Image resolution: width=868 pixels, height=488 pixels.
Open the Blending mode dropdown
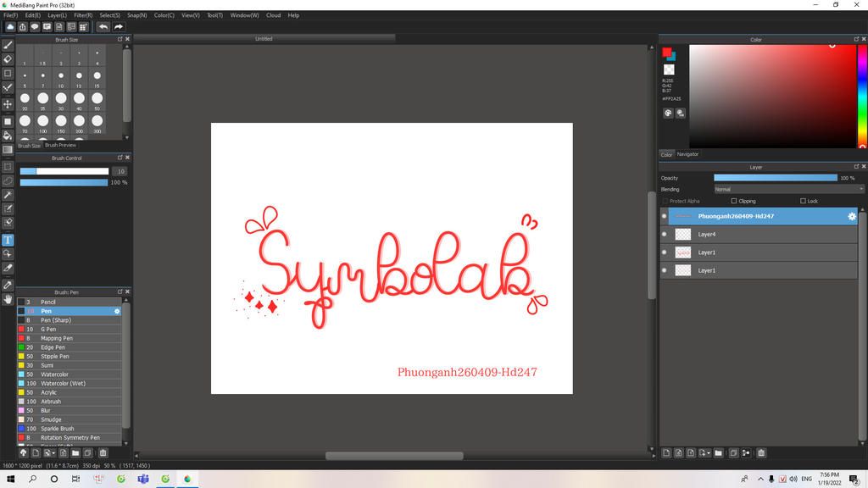coord(789,189)
